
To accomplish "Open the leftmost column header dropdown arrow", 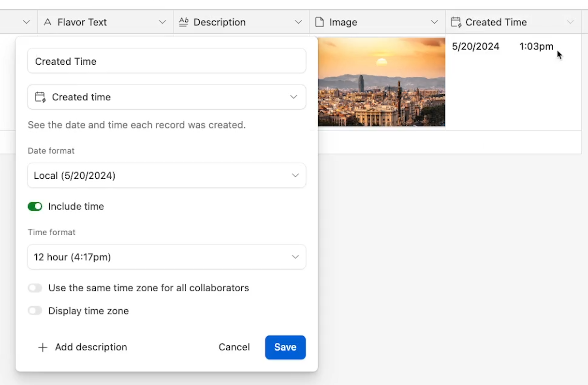I will point(27,22).
